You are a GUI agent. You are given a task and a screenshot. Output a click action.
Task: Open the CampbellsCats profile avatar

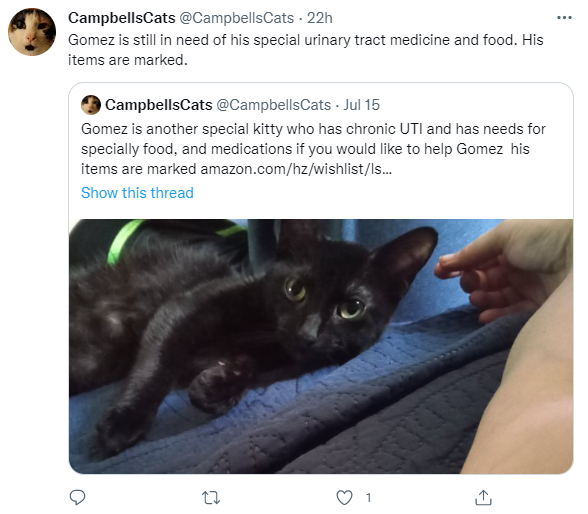coord(32,32)
